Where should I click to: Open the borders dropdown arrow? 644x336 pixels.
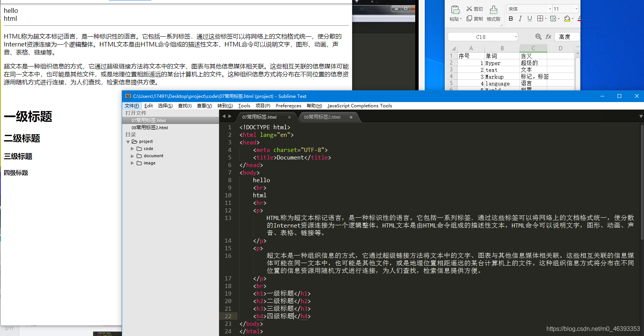pos(546,19)
